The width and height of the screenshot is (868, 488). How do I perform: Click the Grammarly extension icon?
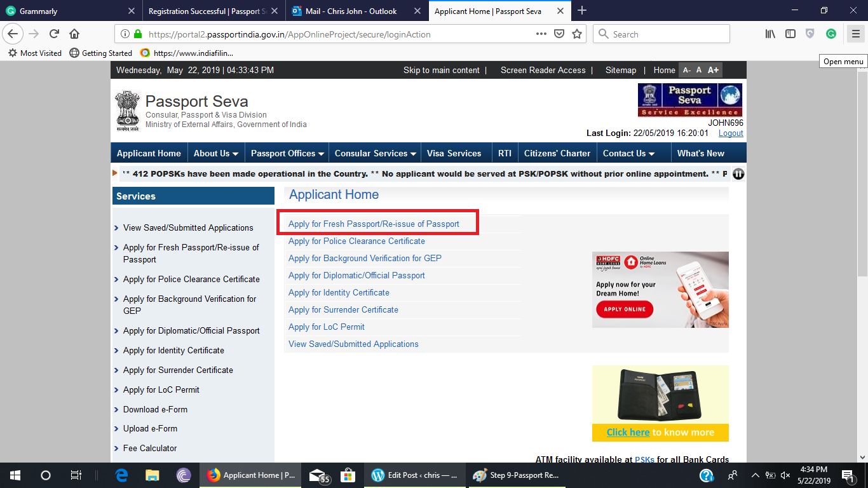tap(831, 34)
